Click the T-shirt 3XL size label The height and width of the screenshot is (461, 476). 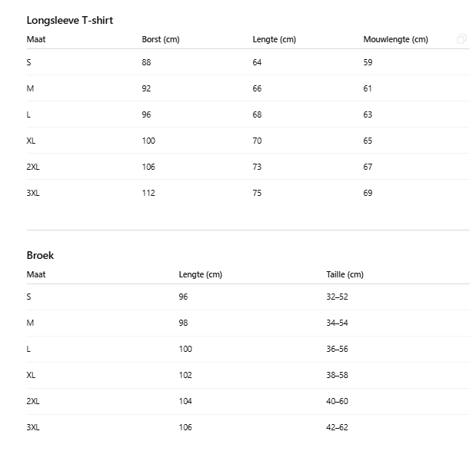click(33, 194)
